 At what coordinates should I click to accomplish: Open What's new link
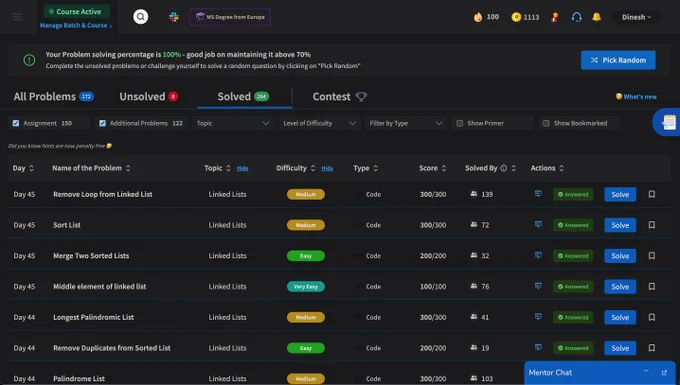point(636,97)
